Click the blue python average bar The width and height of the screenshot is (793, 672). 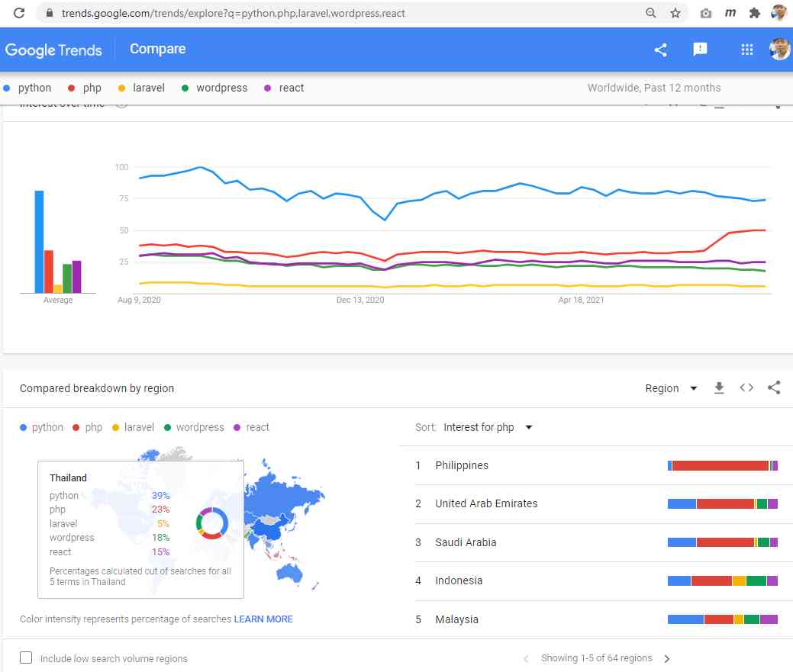point(39,242)
